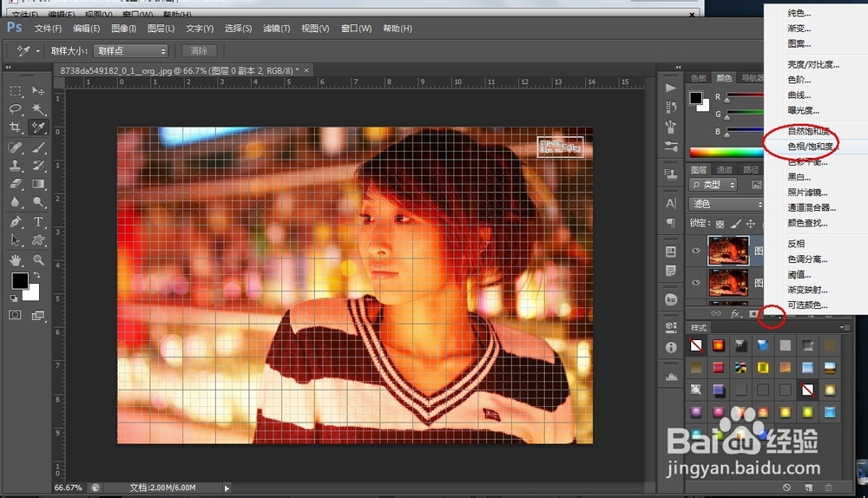Select the Brush tool
The height and width of the screenshot is (498, 868).
[x=38, y=147]
